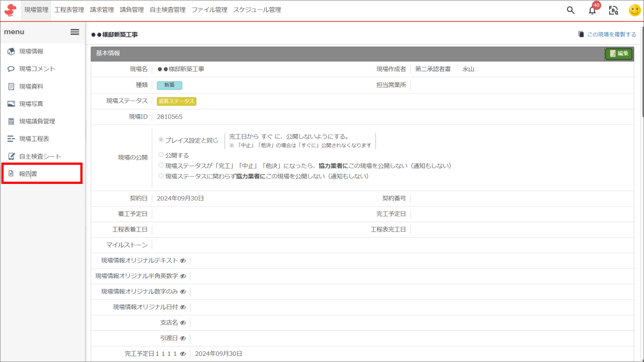Open the 工程表管理 top menu
The height and width of the screenshot is (362, 644).
coord(69,10)
